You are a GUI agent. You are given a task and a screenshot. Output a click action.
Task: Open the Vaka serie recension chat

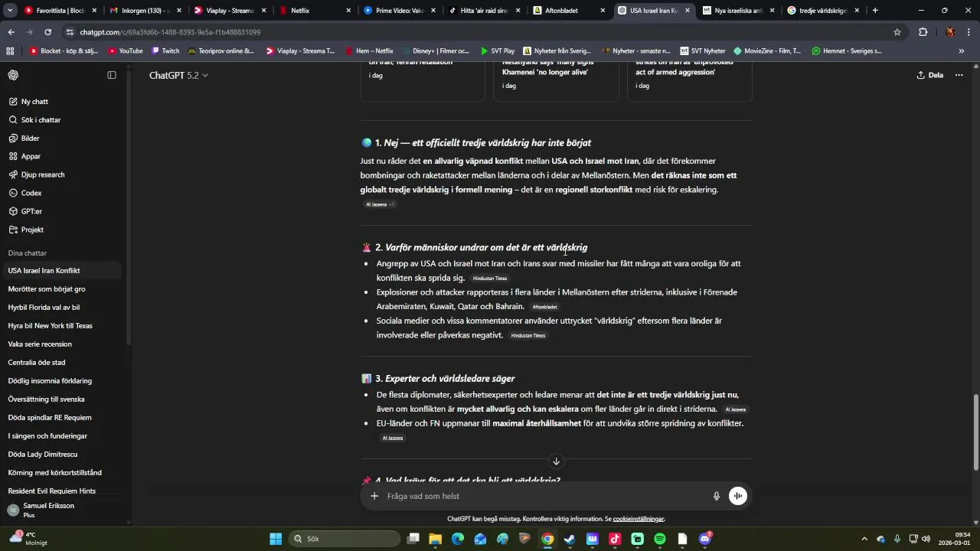pos(61,344)
